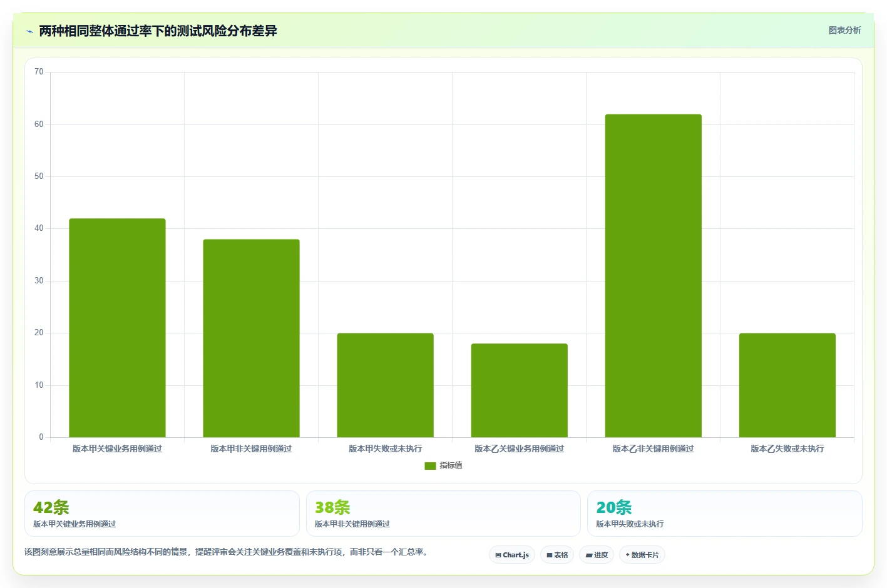The image size is (887, 588).
Task: Click axis label 版本乙失败或未执行
Action: coord(787,449)
